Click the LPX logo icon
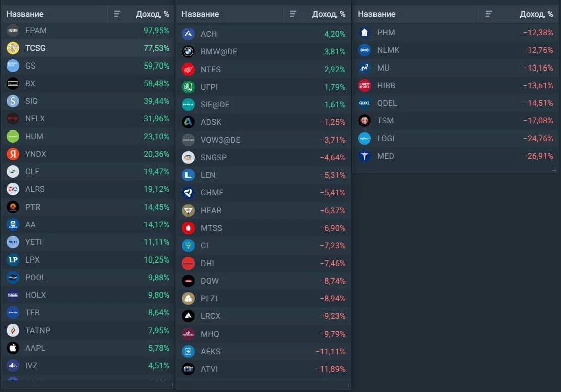The image size is (561, 392). (13, 259)
